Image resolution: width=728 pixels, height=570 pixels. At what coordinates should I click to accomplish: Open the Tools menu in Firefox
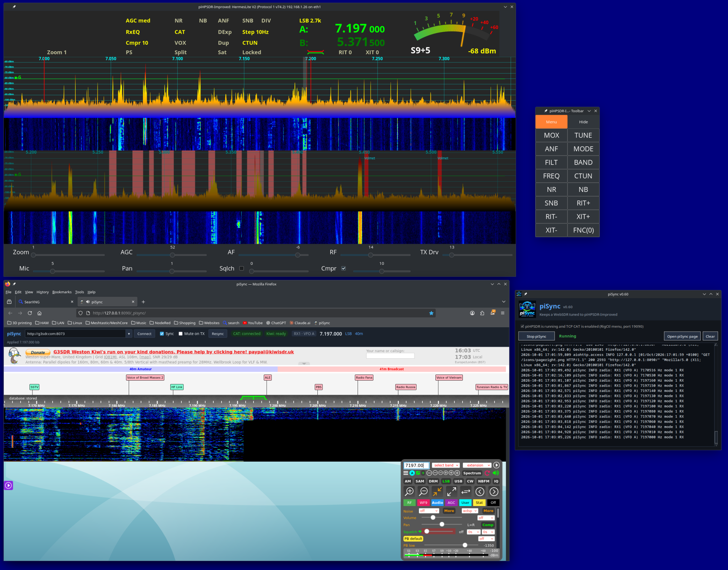(x=79, y=292)
